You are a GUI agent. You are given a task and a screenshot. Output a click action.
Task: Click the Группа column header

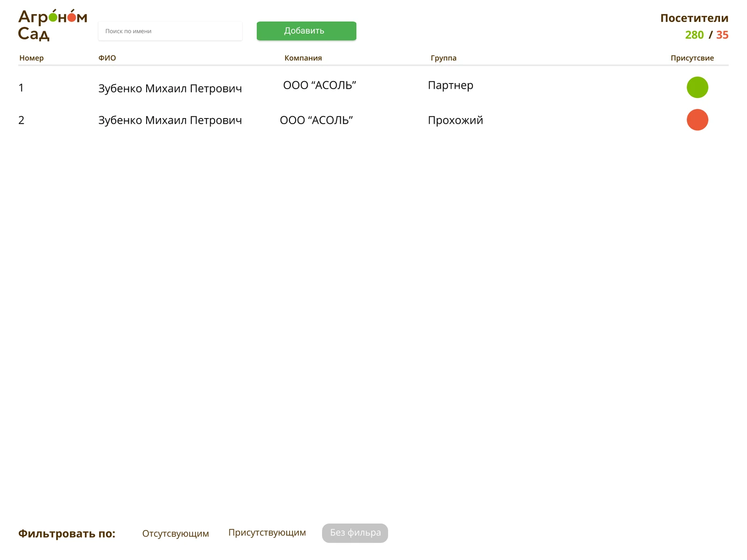click(x=444, y=58)
